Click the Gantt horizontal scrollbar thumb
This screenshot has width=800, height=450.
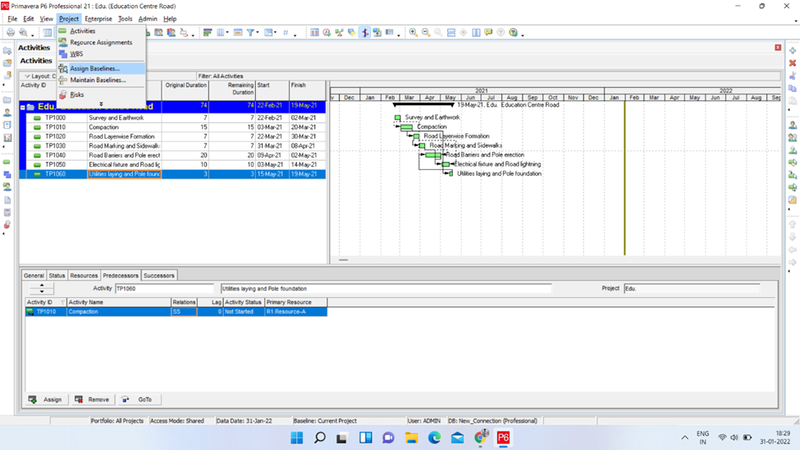click(x=343, y=260)
